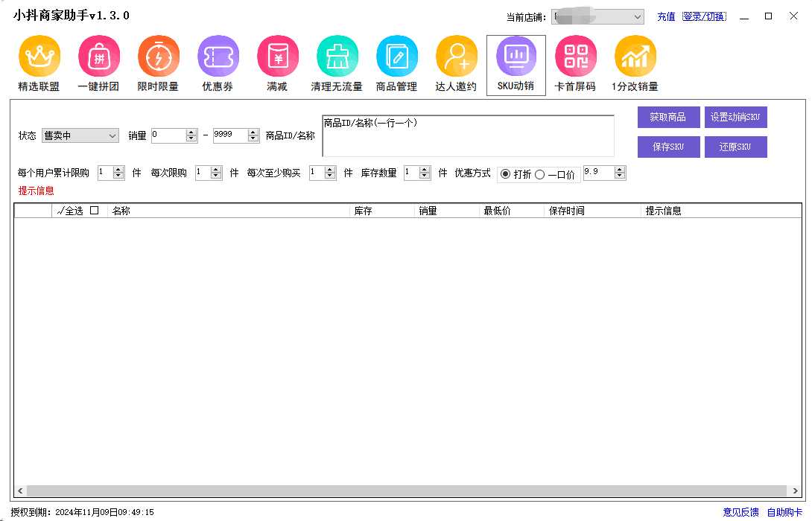Click the 获取商品 button

coord(667,118)
